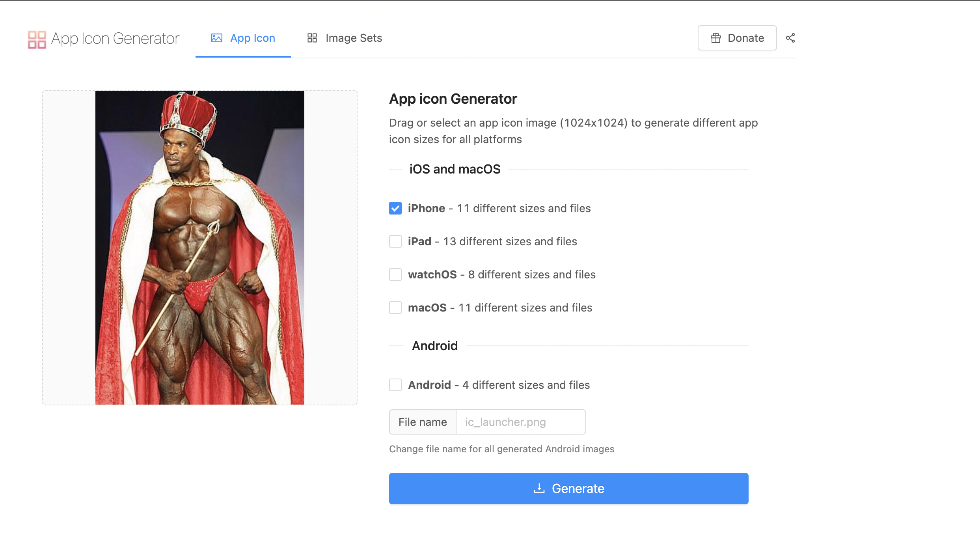
Task: Click the download icon on Generate
Action: (x=539, y=488)
